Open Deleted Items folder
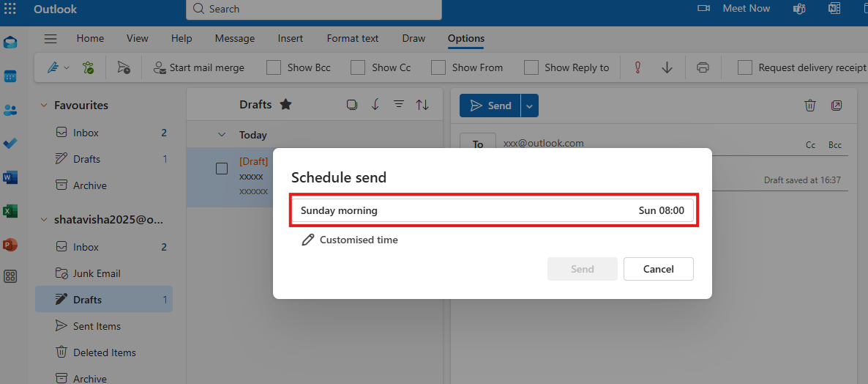This screenshot has width=868, height=384. (103, 353)
